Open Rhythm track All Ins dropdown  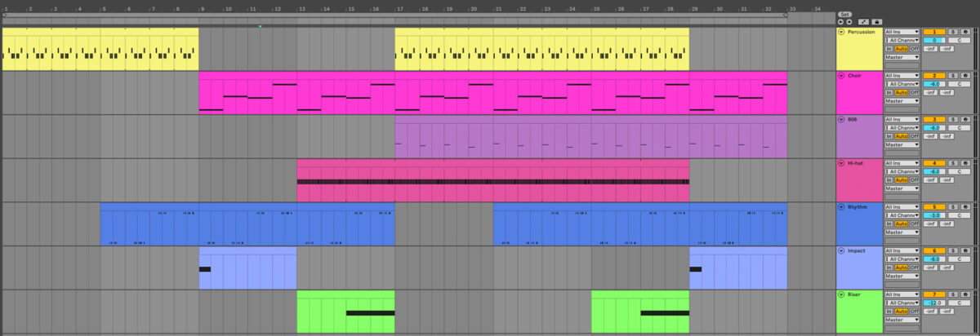[902, 207]
